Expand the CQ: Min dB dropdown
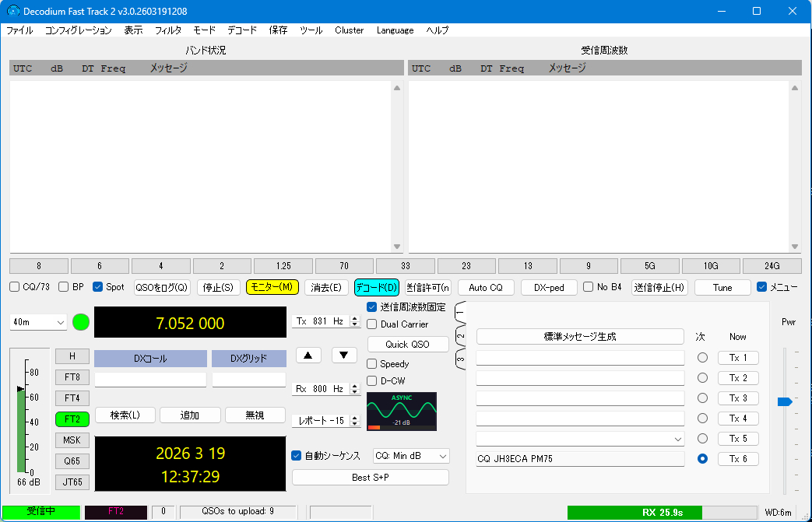The height and width of the screenshot is (522, 812). (411, 456)
